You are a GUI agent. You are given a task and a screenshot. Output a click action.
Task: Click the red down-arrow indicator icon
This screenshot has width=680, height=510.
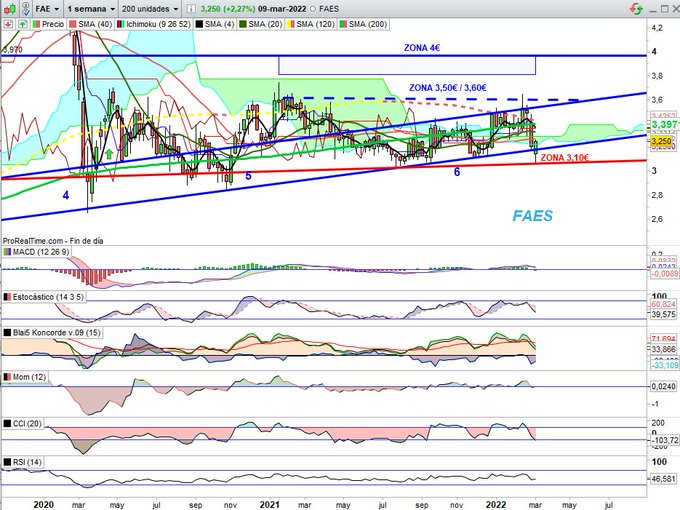point(8,24)
